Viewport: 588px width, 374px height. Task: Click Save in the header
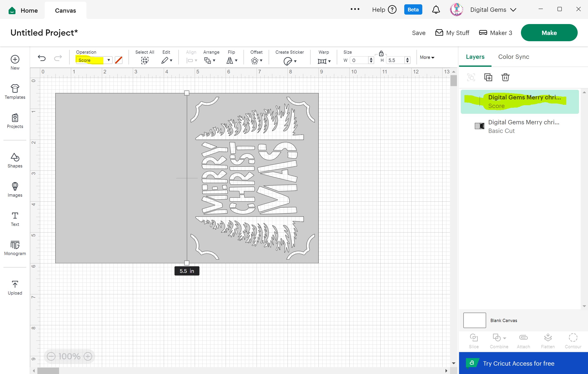pos(418,33)
